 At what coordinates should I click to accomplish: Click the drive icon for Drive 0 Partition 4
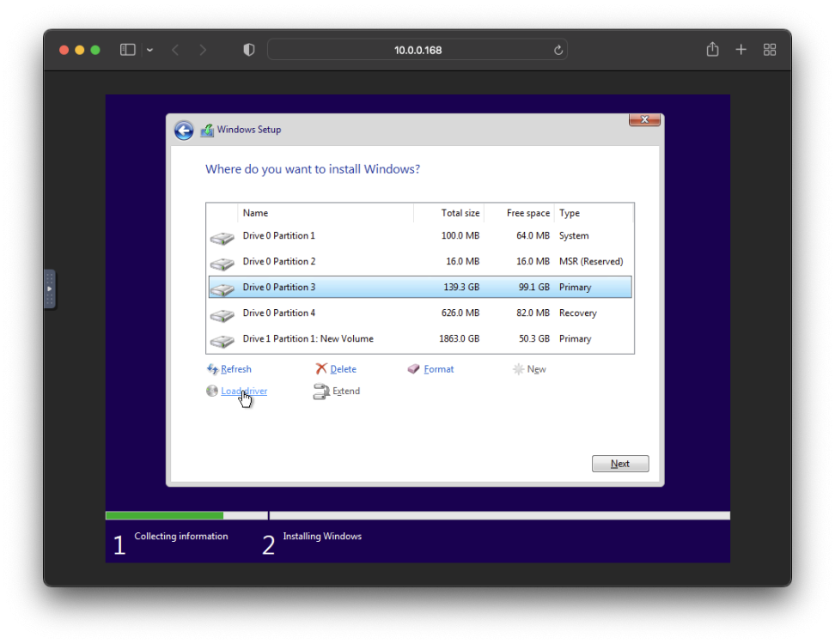coord(222,314)
